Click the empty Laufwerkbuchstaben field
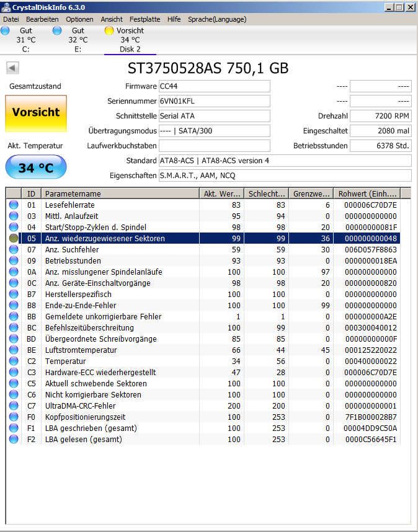The image size is (418, 532). point(215,146)
